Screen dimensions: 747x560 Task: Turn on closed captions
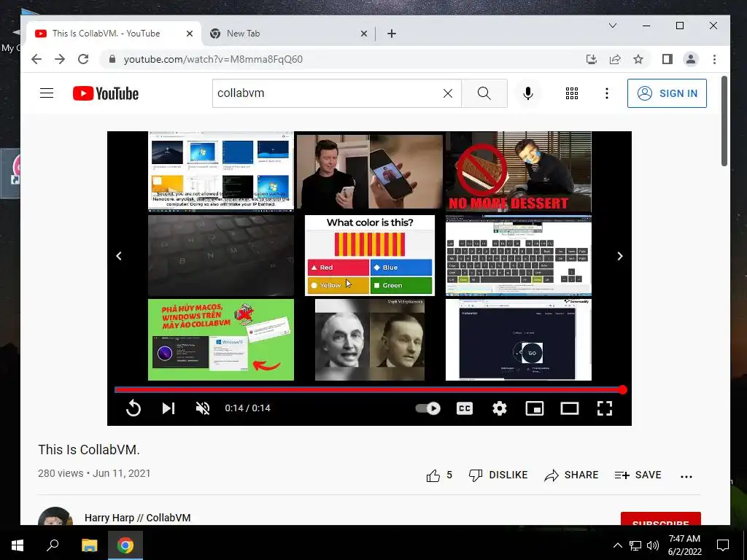click(x=465, y=408)
